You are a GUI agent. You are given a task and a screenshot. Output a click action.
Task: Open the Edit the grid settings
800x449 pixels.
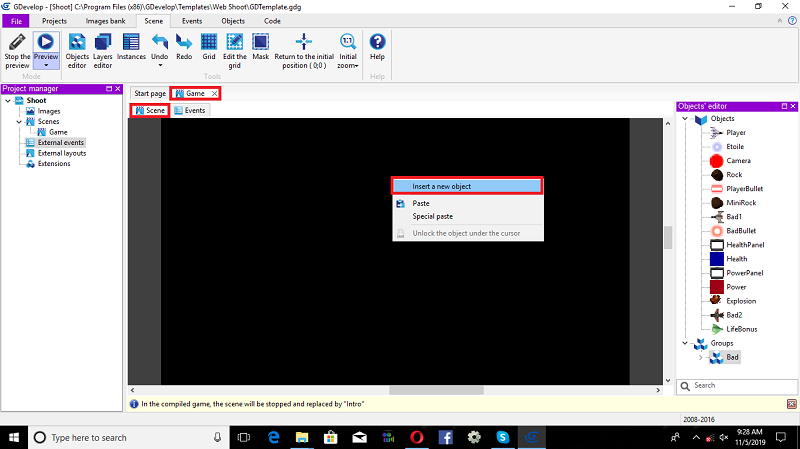[x=234, y=51]
